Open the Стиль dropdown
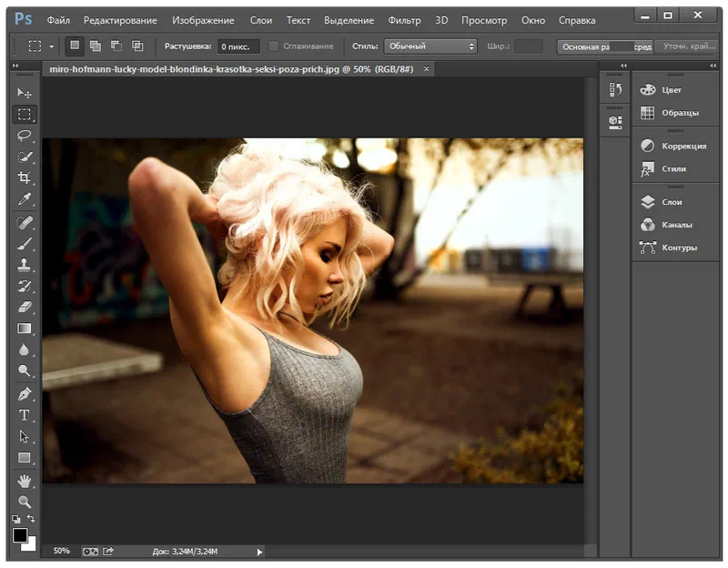 [430, 46]
